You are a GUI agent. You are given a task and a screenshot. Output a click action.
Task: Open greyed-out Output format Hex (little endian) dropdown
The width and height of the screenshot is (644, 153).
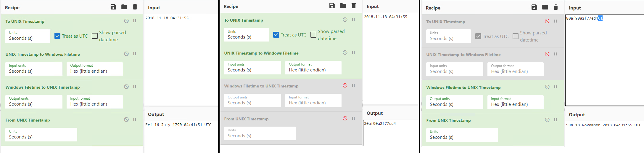pos(516,69)
